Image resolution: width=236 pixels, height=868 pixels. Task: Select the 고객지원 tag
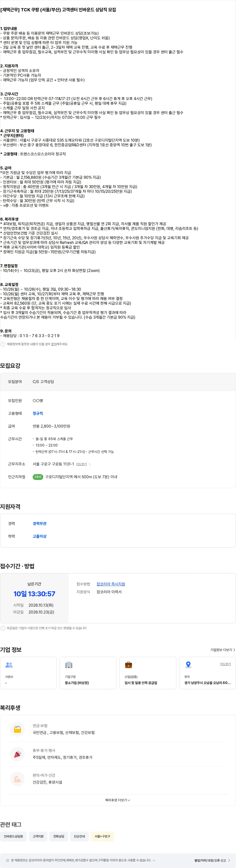tap(38, 836)
